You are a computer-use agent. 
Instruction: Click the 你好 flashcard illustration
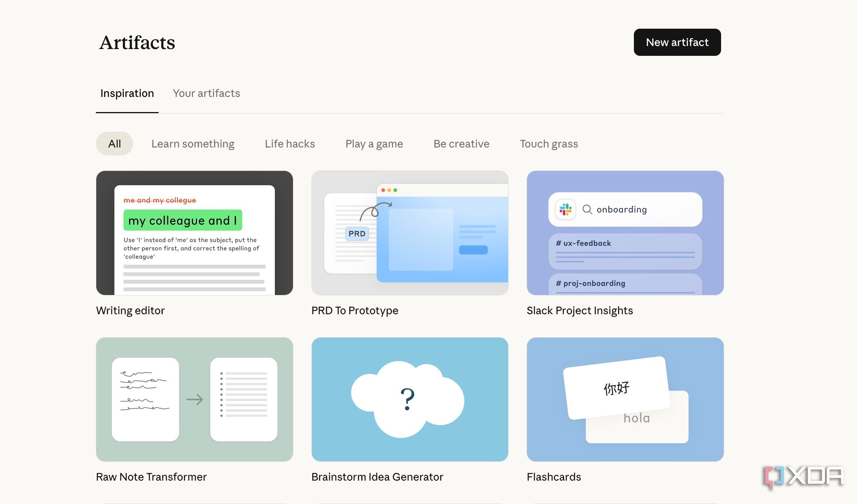point(616,388)
